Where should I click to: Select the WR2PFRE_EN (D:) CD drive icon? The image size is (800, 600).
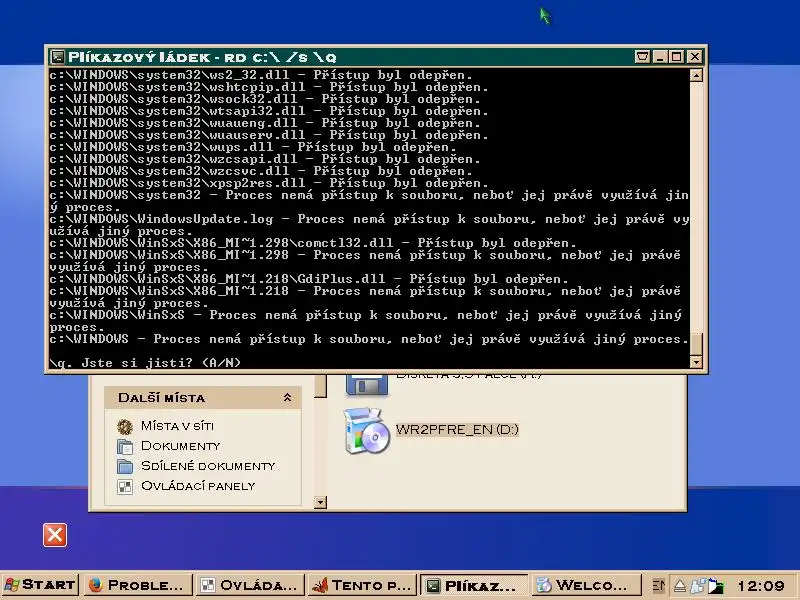point(367,431)
